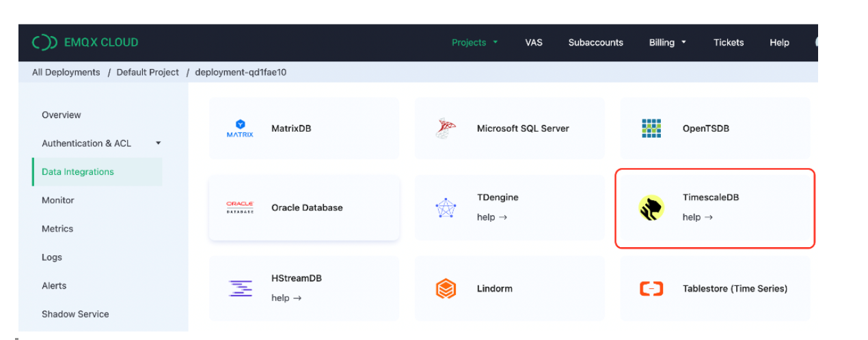Select the OpenTSDB grid icon
Viewport: 868px width, 340px height.
651,128
